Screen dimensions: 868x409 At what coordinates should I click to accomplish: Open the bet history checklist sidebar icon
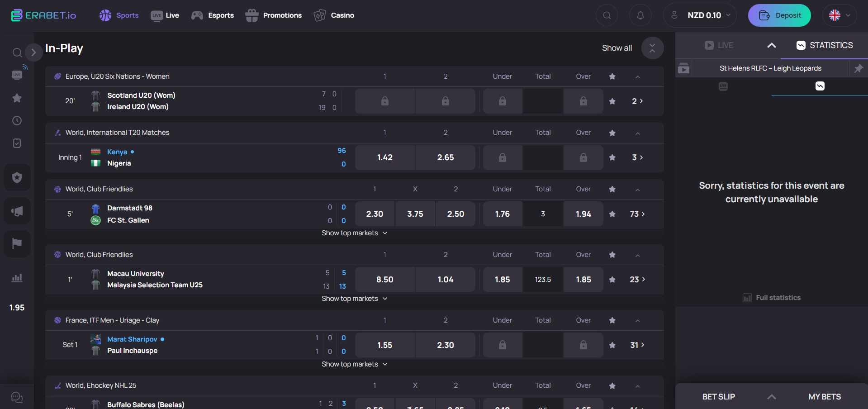click(x=17, y=143)
